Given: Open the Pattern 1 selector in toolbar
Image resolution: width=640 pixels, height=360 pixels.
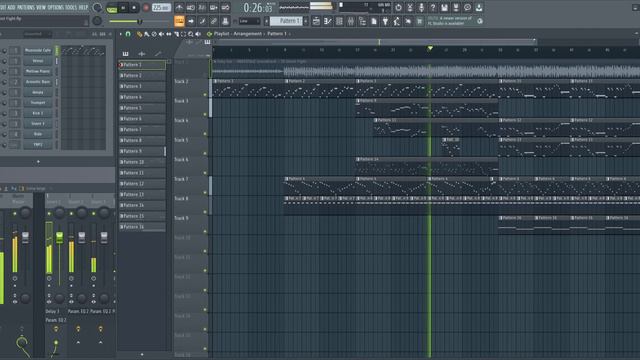Looking at the screenshot, I should (287, 21).
